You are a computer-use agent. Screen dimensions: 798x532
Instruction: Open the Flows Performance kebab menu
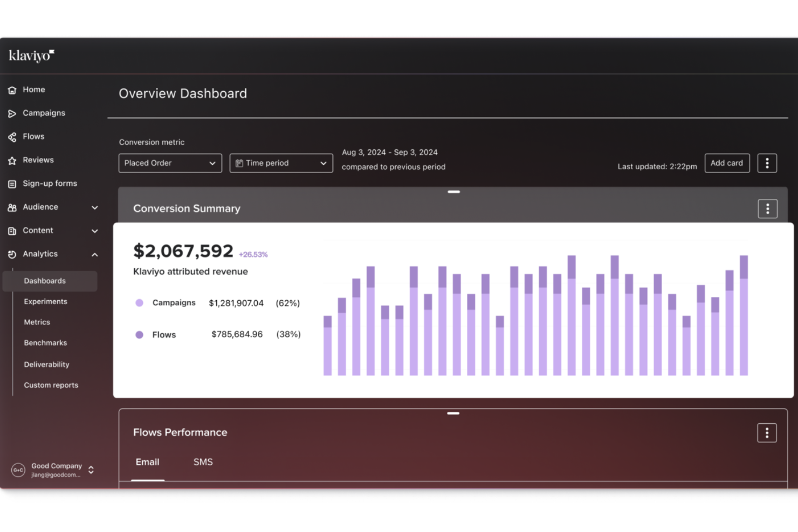(766, 432)
